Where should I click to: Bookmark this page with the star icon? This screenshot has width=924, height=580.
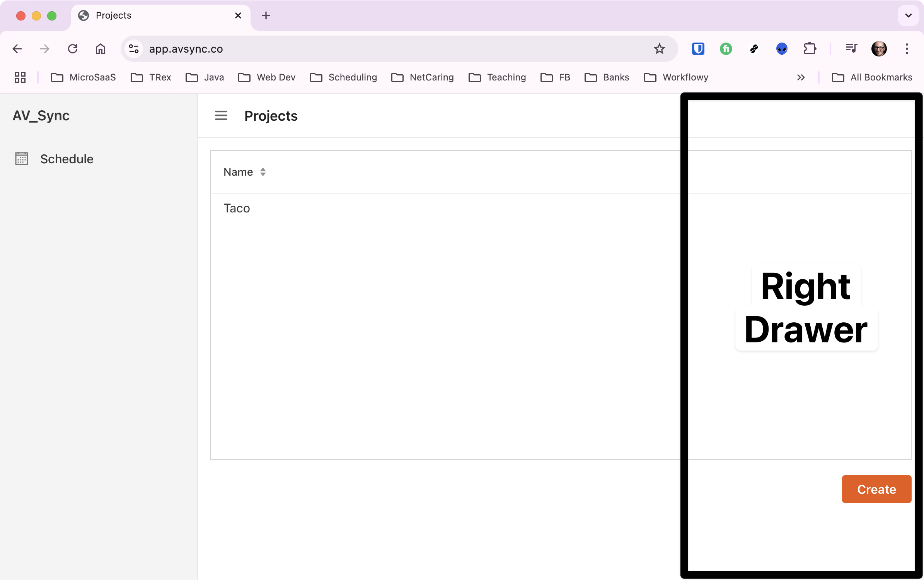659,49
